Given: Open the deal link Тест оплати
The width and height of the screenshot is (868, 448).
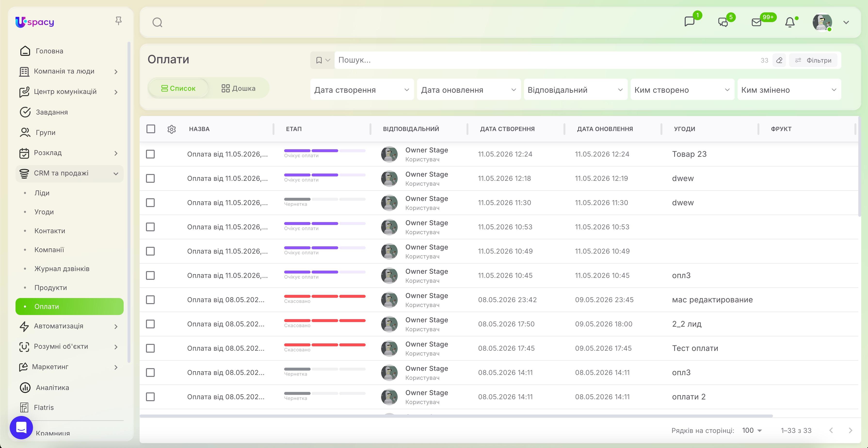Looking at the screenshot, I should (x=695, y=348).
